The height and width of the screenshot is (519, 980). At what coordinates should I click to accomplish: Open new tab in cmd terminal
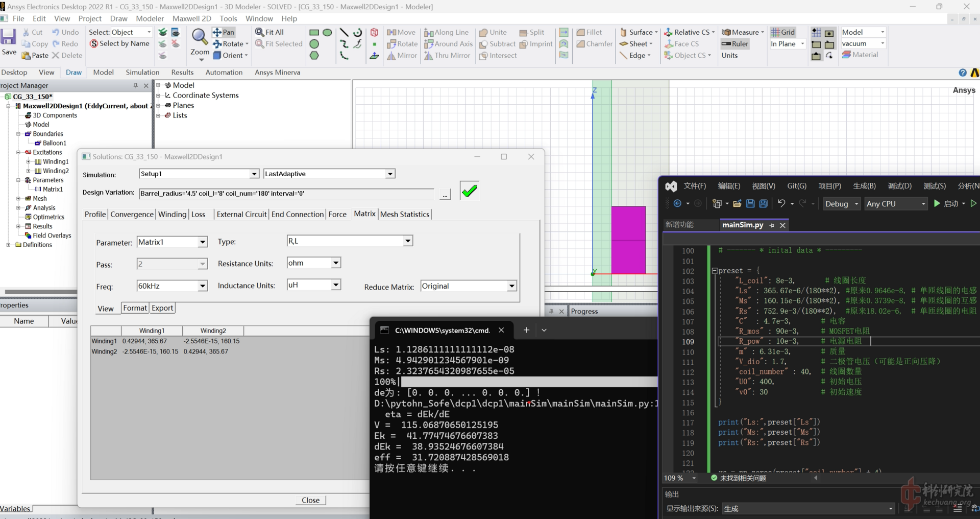click(x=526, y=330)
